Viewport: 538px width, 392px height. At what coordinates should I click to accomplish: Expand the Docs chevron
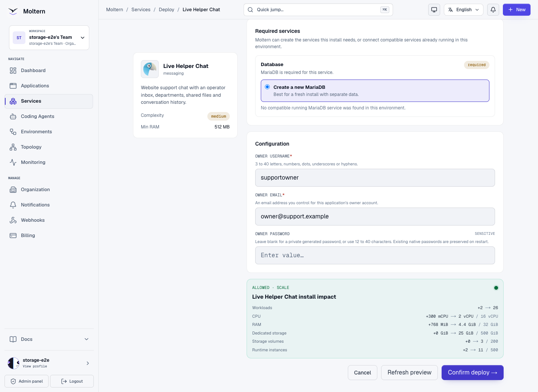[87, 339]
